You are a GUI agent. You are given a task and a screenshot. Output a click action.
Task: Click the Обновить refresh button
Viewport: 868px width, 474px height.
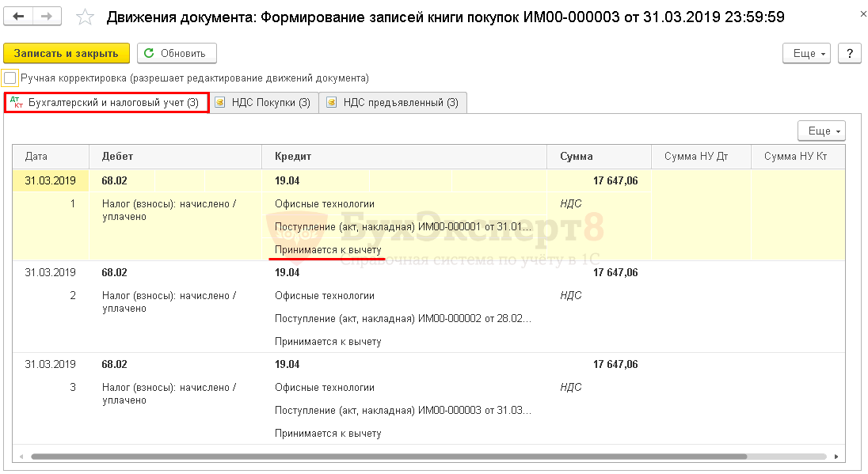(x=177, y=53)
